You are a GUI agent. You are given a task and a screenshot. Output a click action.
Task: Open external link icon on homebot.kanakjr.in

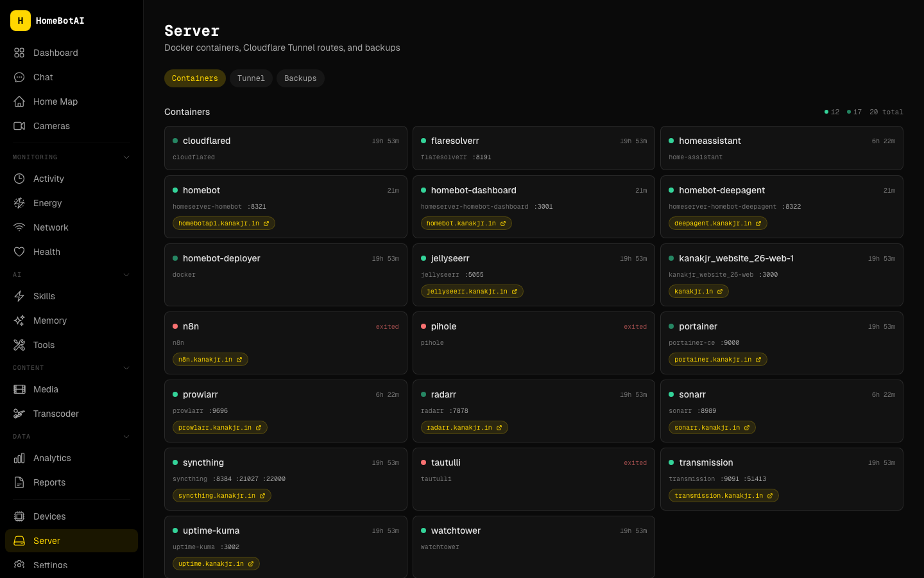click(503, 223)
